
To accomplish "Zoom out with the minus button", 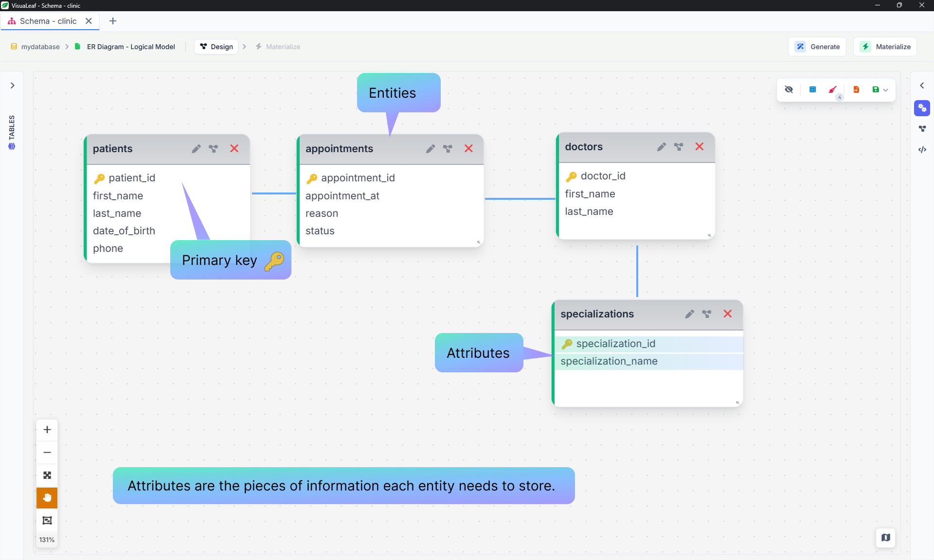I will point(47,453).
